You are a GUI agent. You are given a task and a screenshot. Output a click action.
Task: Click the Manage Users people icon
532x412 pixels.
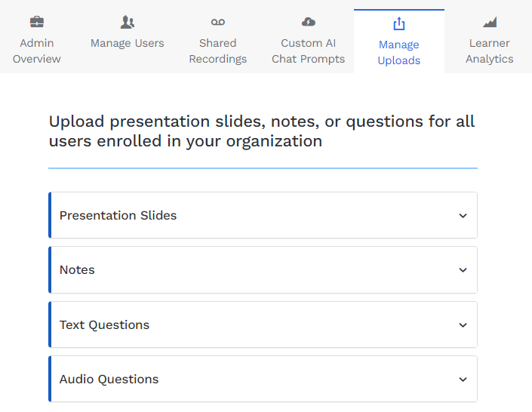click(128, 22)
